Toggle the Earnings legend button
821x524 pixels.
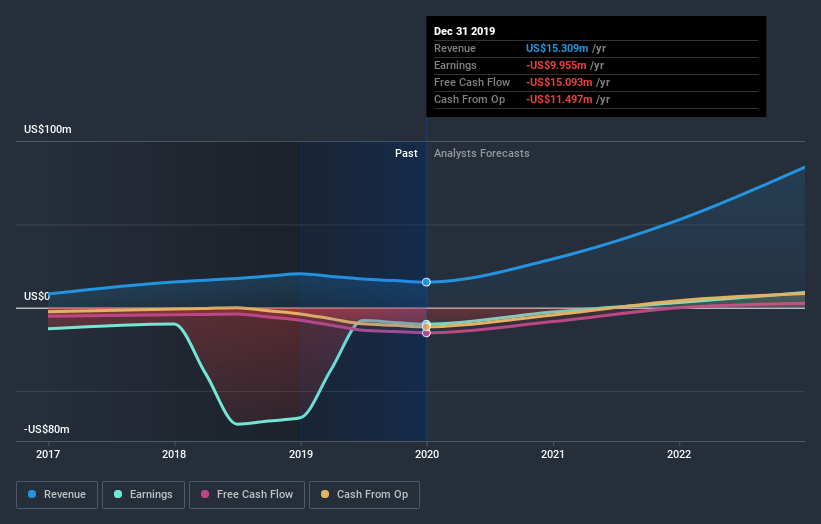click(143, 495)
